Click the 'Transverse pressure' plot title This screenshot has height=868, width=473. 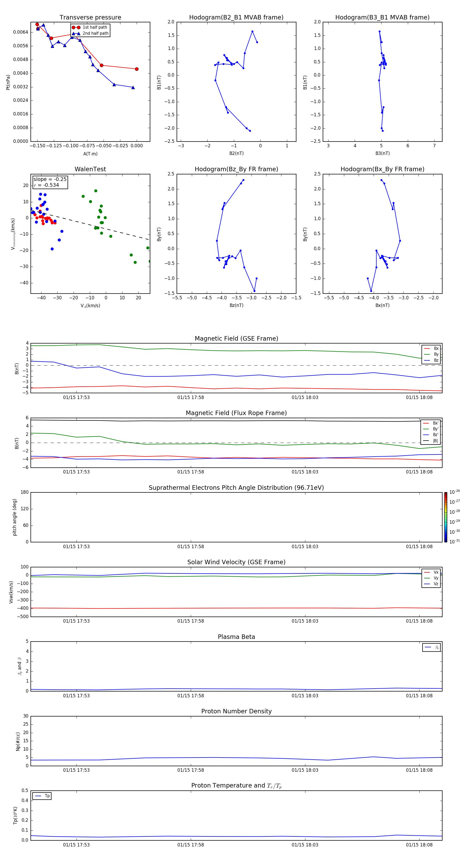[x=90, y=18]
